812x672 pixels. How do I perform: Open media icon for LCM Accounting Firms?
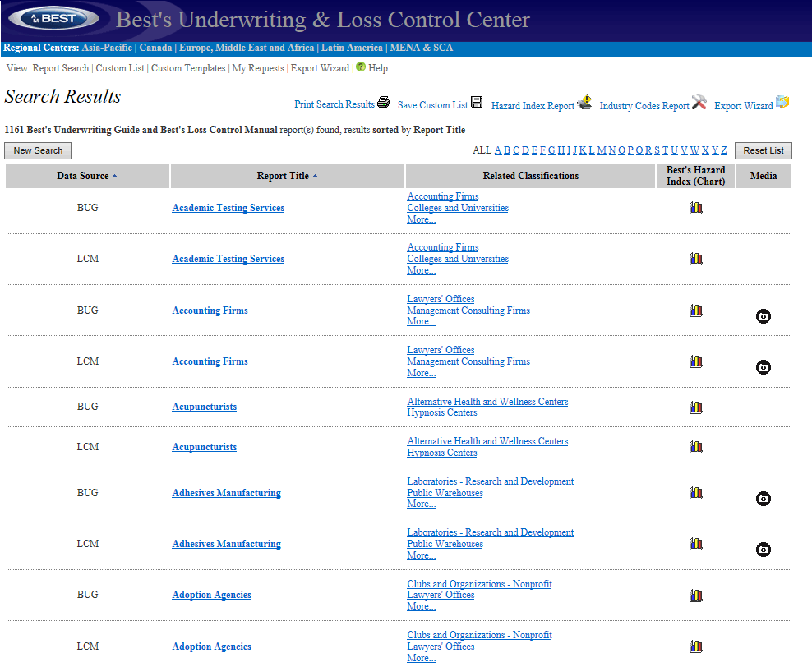(x=764, y=367)
